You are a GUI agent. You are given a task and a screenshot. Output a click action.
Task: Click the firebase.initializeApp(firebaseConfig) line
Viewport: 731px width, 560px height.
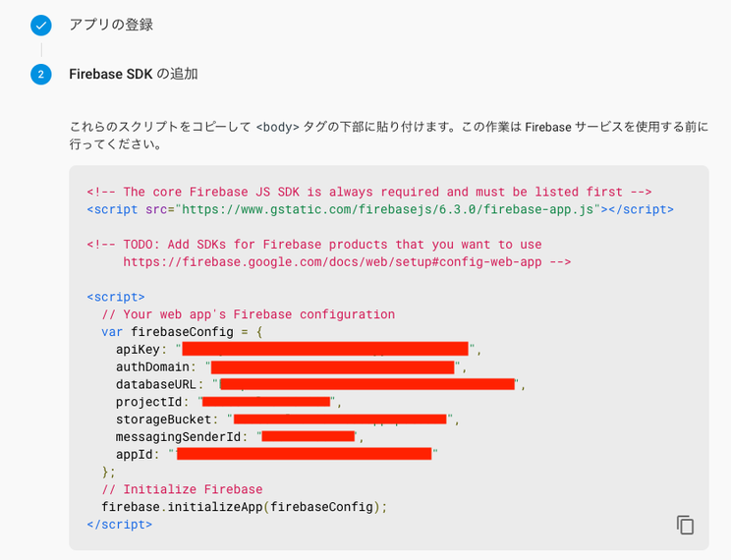(x=245, y=507)
